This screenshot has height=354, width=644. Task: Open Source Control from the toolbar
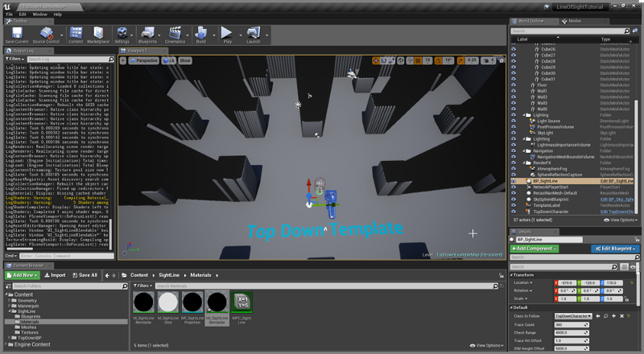(47, 35)
